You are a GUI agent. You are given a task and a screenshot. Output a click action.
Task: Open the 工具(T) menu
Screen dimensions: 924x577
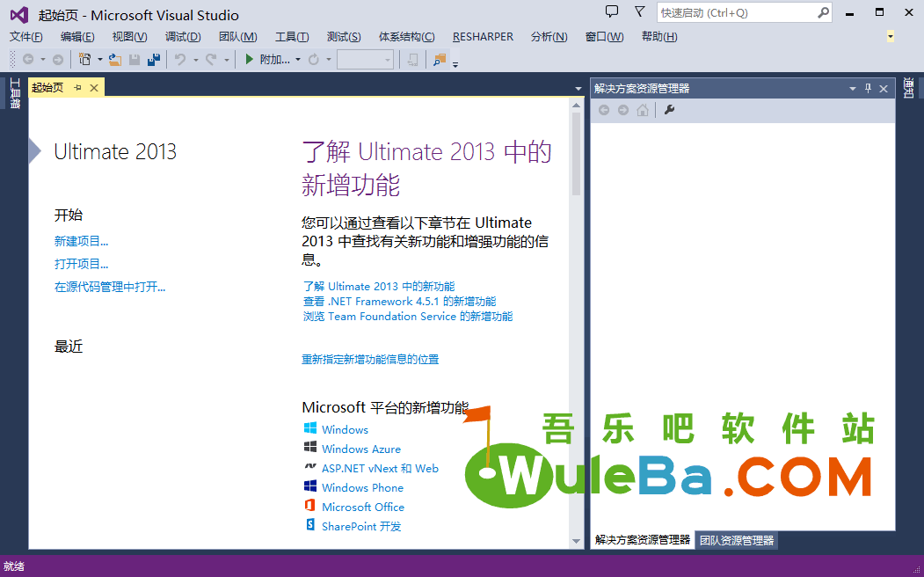coord(292,37)
